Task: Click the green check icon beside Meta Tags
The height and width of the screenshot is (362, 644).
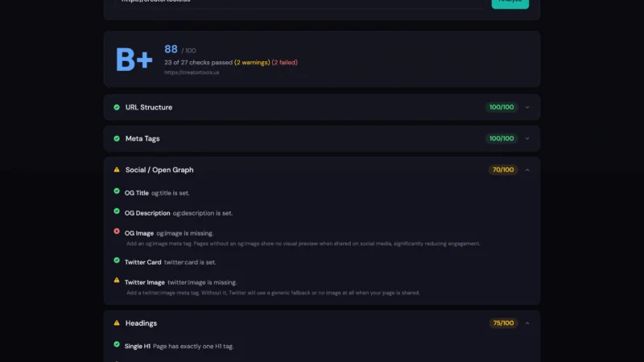Action: click(117, 138)
